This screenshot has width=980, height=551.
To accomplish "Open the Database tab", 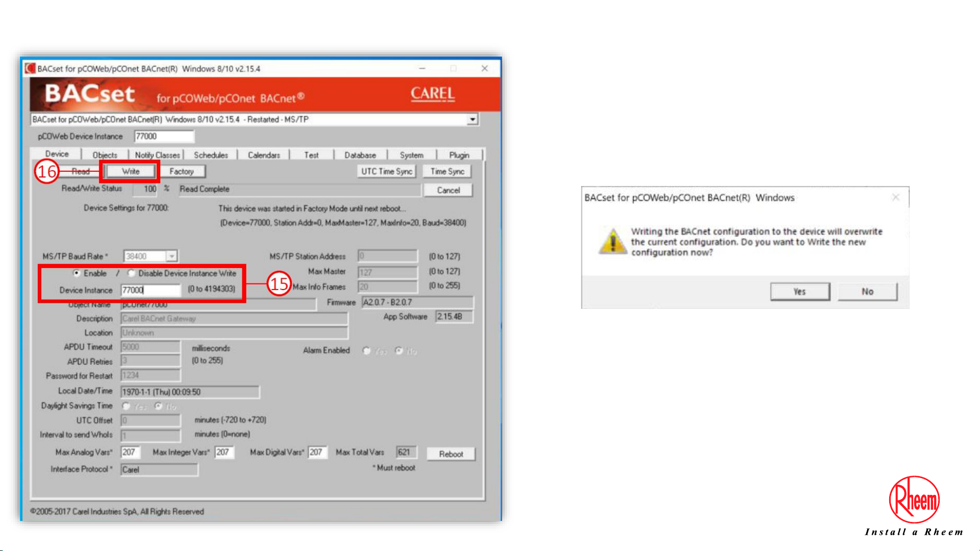I will tap(360, 155).
